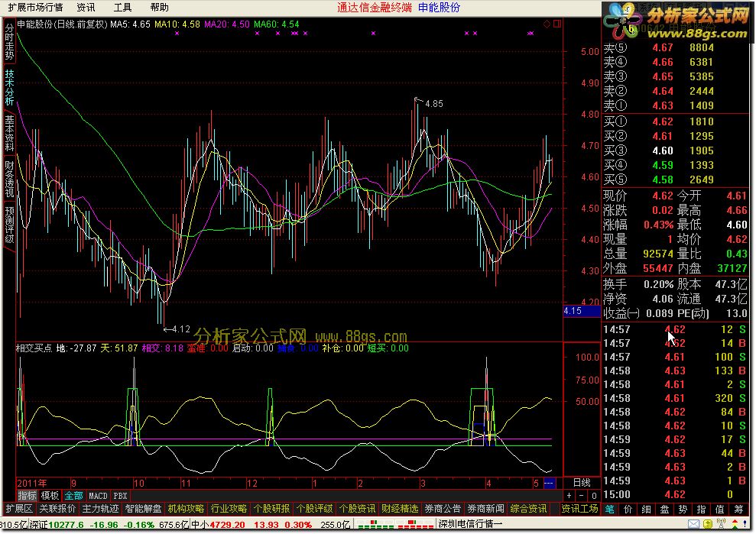Select the 价 tab in the right panel
Viewport: 756px width, 534px height.
628,509
